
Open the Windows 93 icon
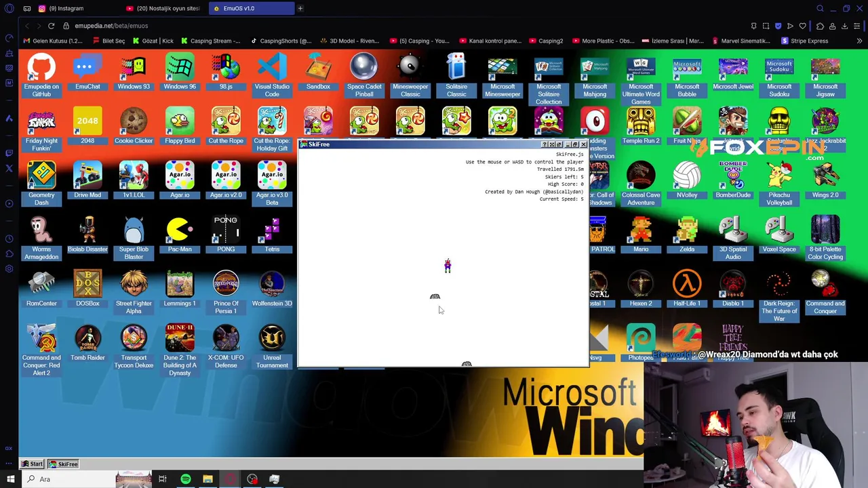134,72
